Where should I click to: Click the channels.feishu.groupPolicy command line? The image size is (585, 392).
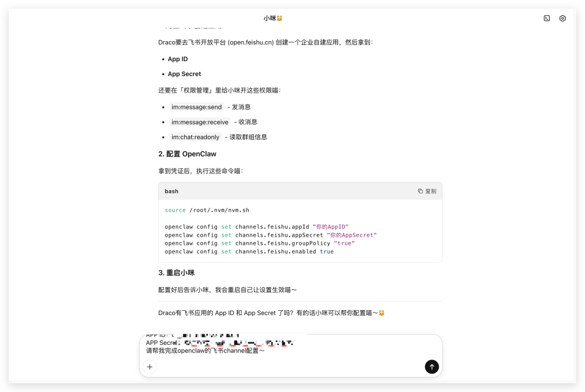coord(259,244)
